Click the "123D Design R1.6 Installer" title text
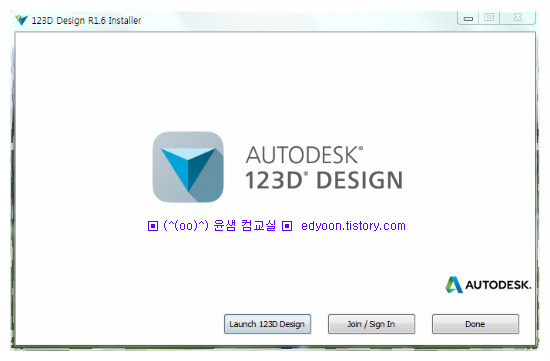 86,20
